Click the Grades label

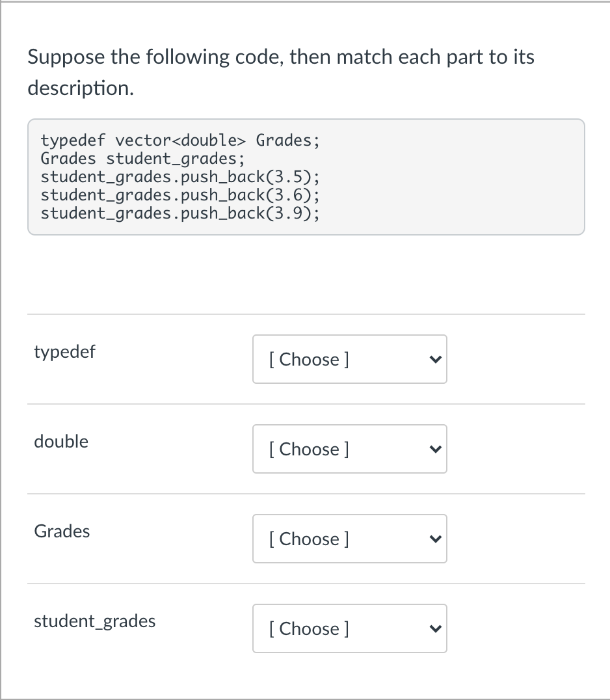[62, 532]
